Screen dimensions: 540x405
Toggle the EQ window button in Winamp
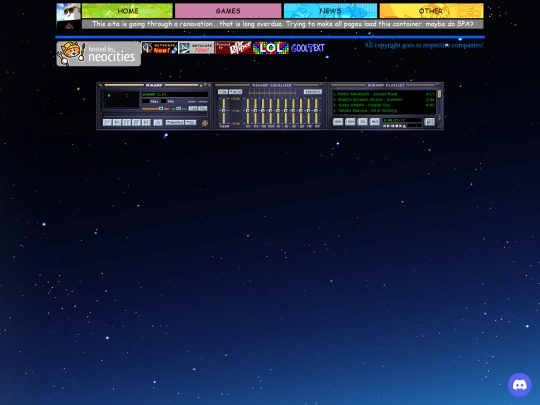(x=193, y=108)
